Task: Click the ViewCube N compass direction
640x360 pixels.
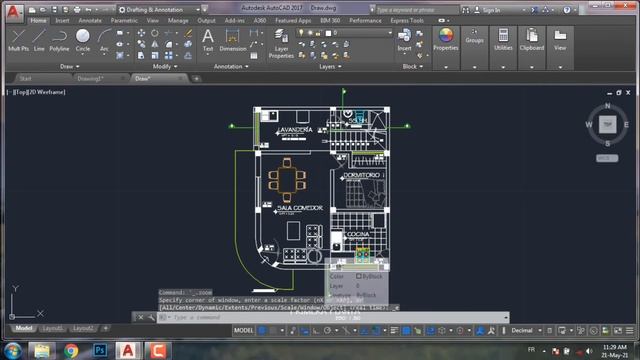Action: coord(607,106)
